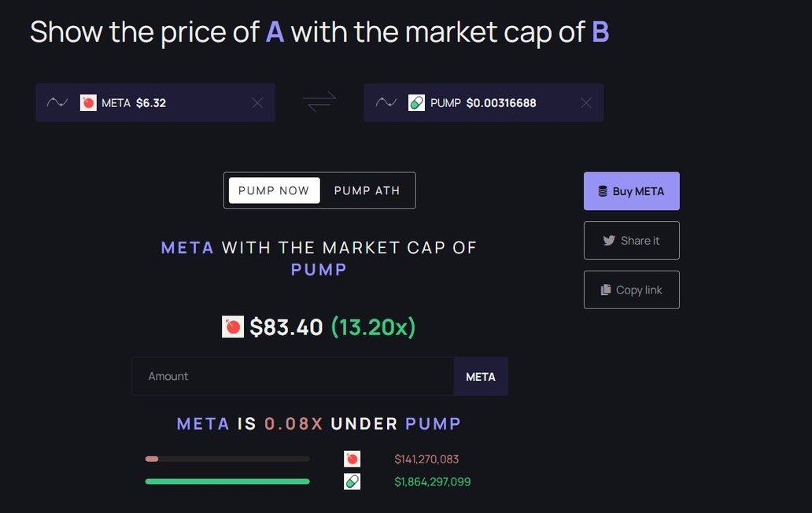Click green PUMP market cap progress bar
The height and width of the screenshot is (513, 812).
click(x=227, y=482)
